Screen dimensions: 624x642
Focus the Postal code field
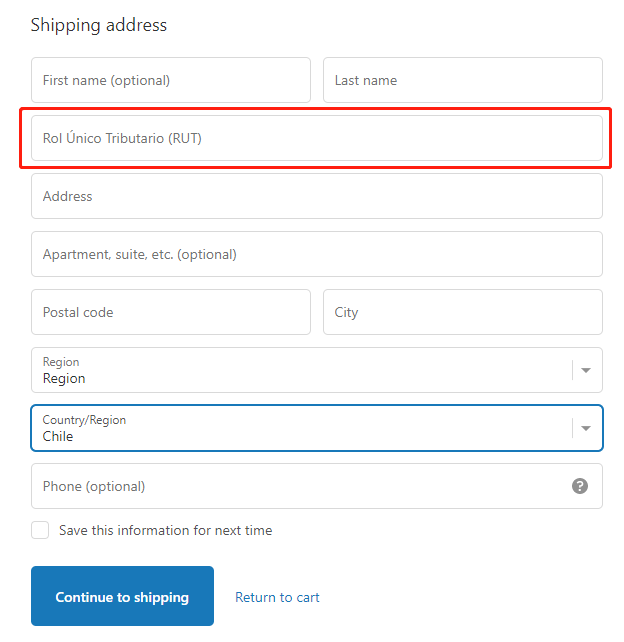click(x=171, y=312)
